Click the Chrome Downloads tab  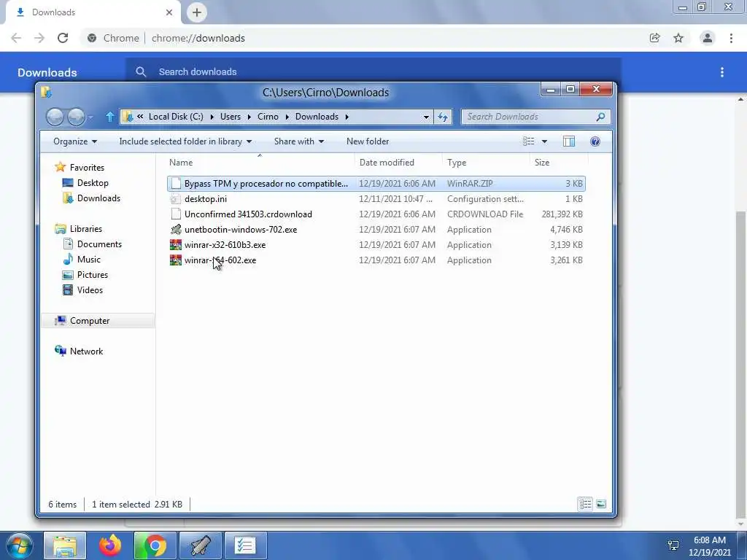point(93,12)
